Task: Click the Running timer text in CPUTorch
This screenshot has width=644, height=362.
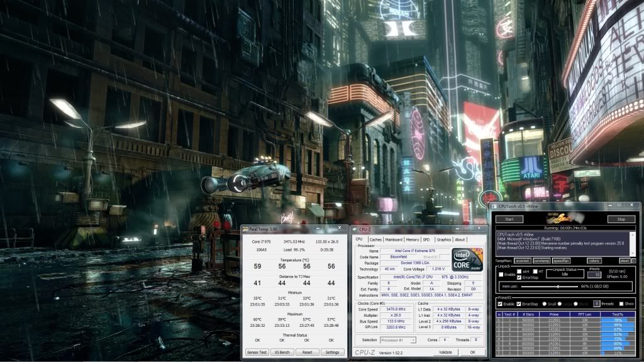Action: (565, 228)
